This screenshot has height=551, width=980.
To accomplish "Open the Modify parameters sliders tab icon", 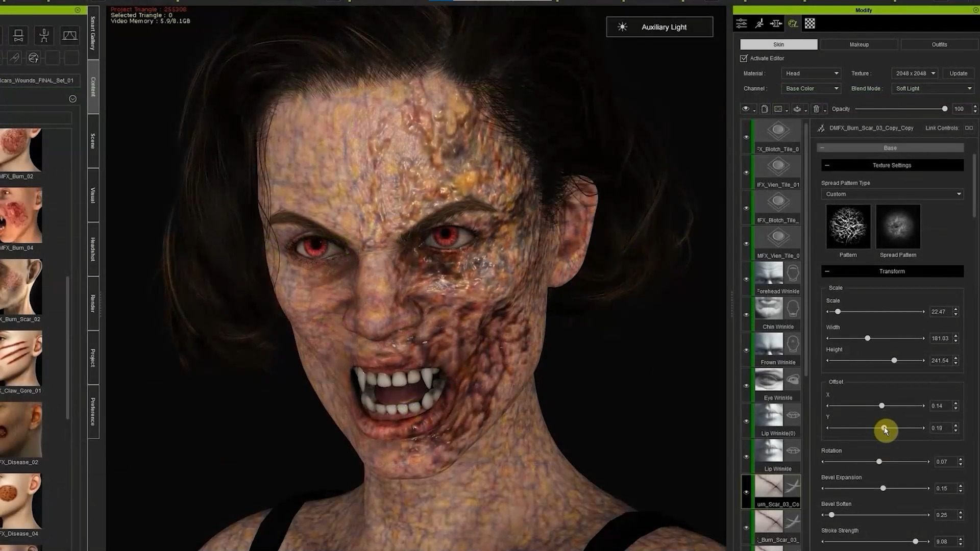I will tap(742, 23).
